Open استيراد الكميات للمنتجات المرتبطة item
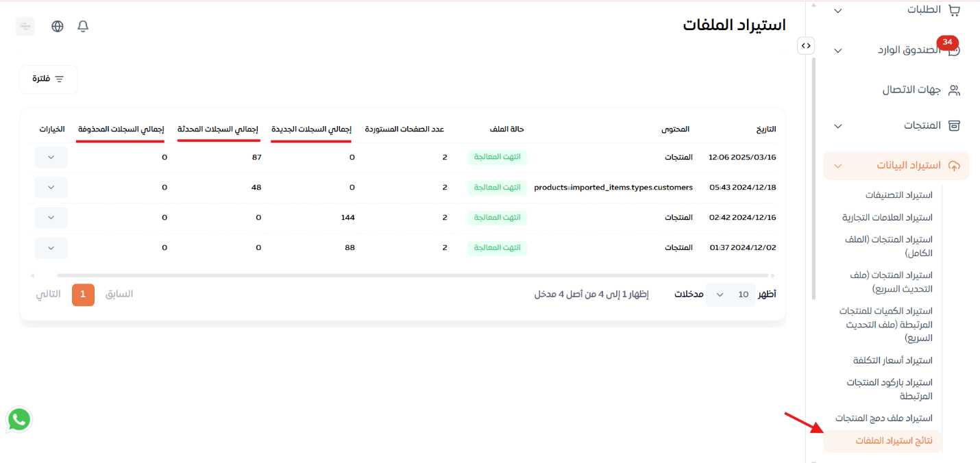Image resolution: width=980 pixels, height=463 pixels. coord(886,324)
